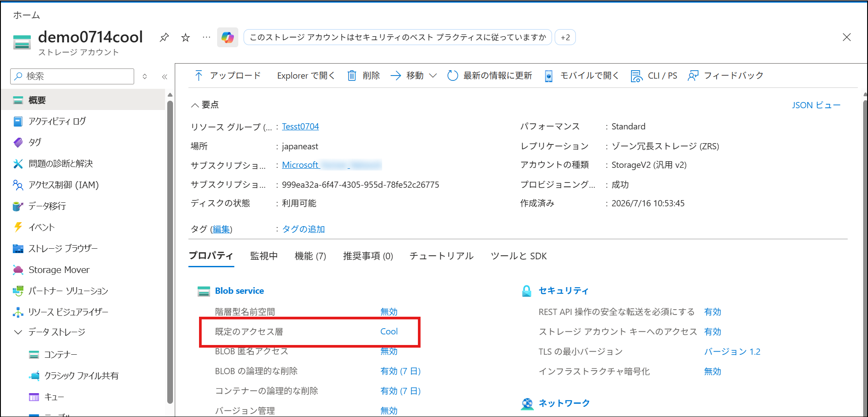
Task: Switch to the Capabilities 機能 (7) tab
Action: tap(310, 256)
